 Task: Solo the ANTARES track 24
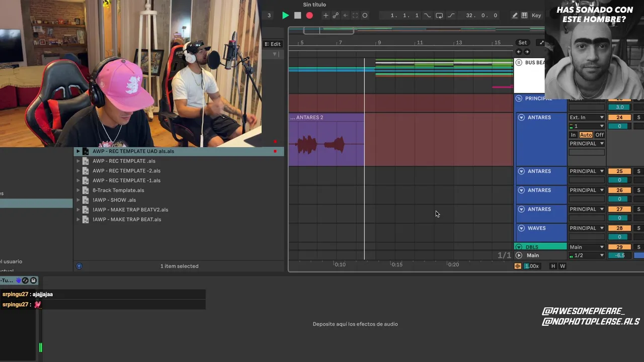638,117
